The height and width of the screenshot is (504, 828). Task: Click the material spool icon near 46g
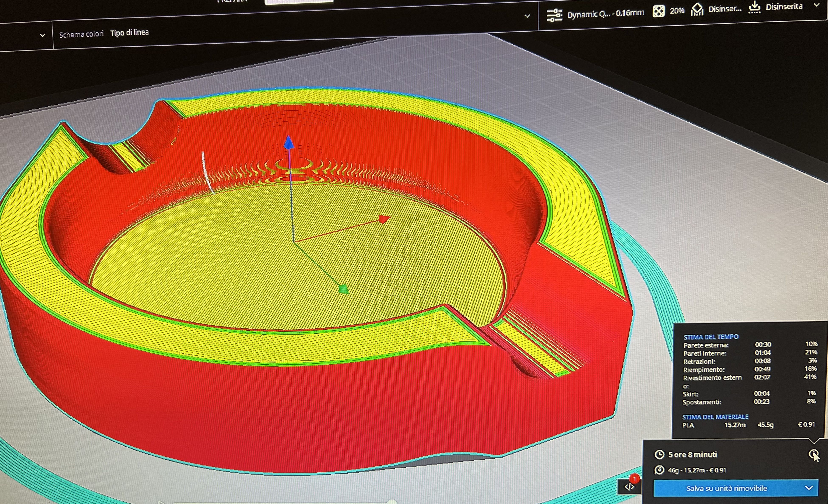click(659, 470)
